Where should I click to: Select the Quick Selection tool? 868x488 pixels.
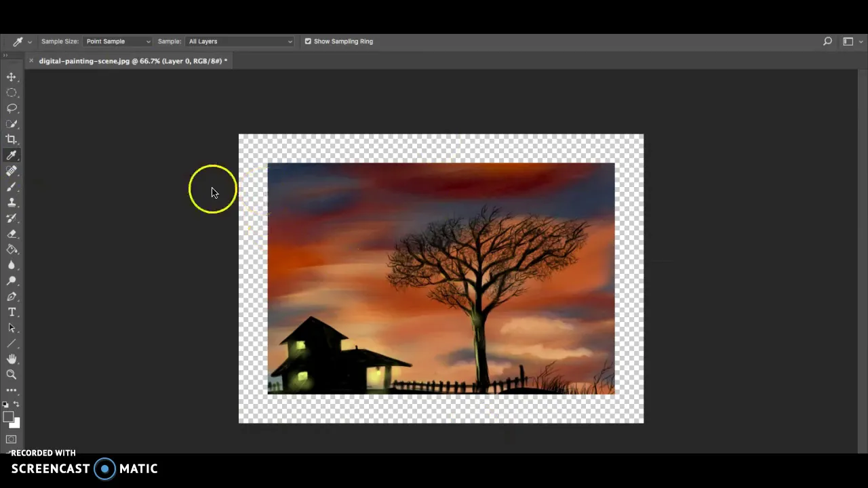coord(12,124)
